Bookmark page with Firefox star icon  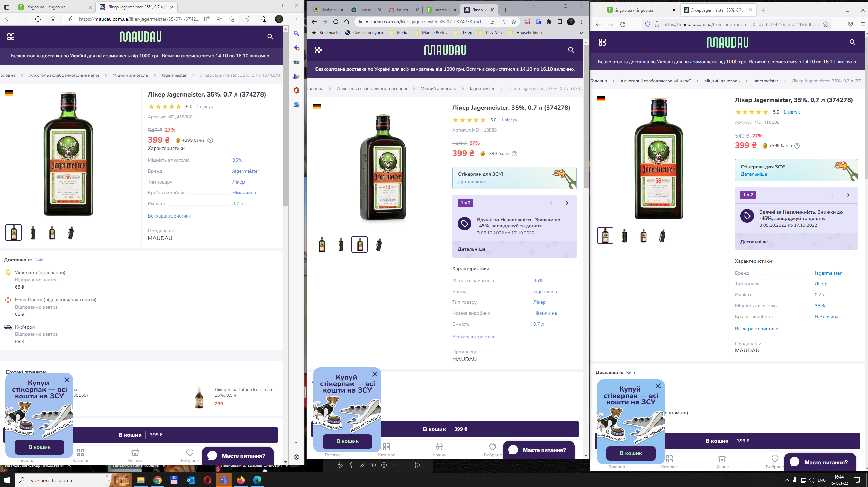pyautogui.click(x=826, y=24)
